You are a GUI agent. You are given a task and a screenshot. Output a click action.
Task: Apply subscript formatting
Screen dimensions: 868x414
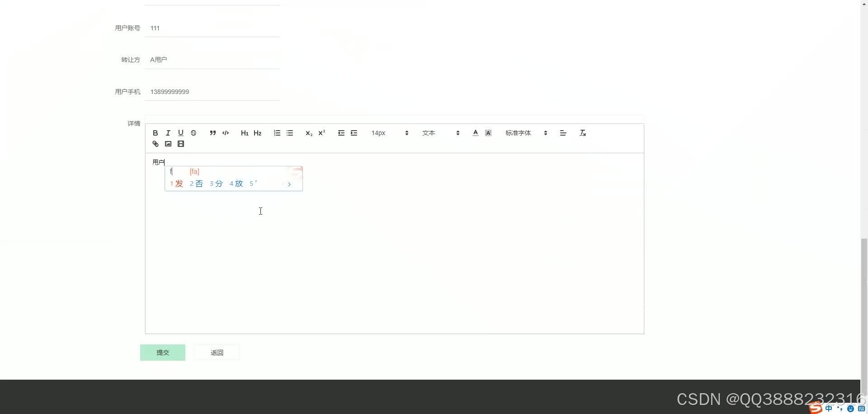pyautogui.click(x=309, y=133)
